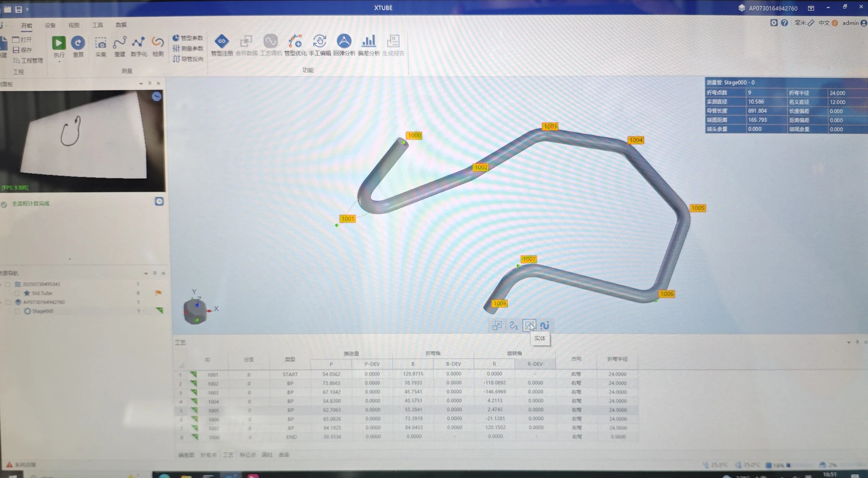Open 管型注册 (Tube registration) tool
Viewport: 868px width, 478px height.
coord(222,42)
